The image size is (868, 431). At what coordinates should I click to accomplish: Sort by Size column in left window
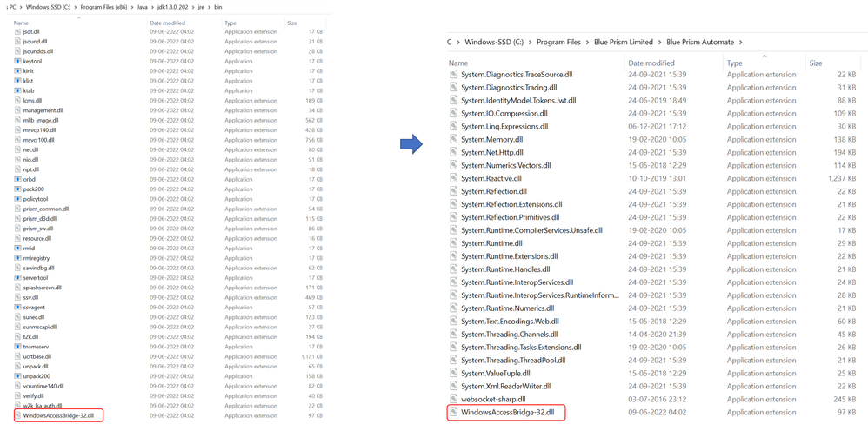tap(292, 23)
